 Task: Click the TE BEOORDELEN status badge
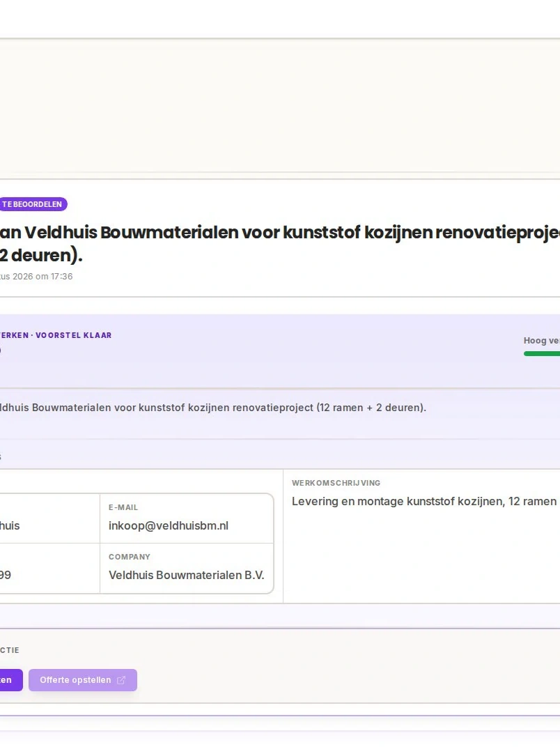(32, 204)
